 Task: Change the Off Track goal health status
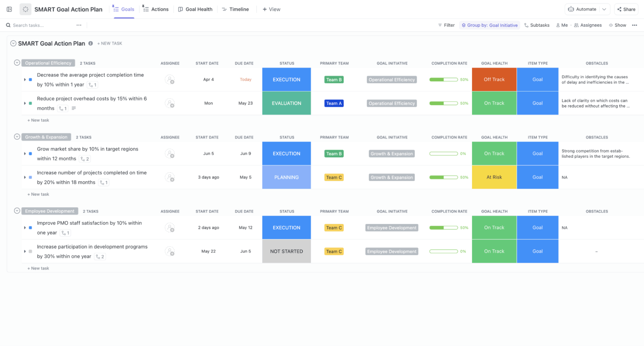pos(494,79)
